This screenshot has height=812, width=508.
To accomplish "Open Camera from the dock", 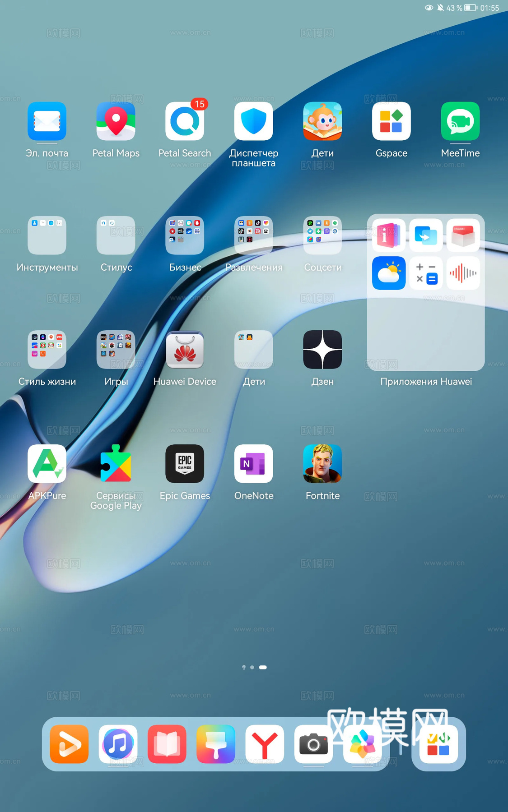I will pos(313,744).
